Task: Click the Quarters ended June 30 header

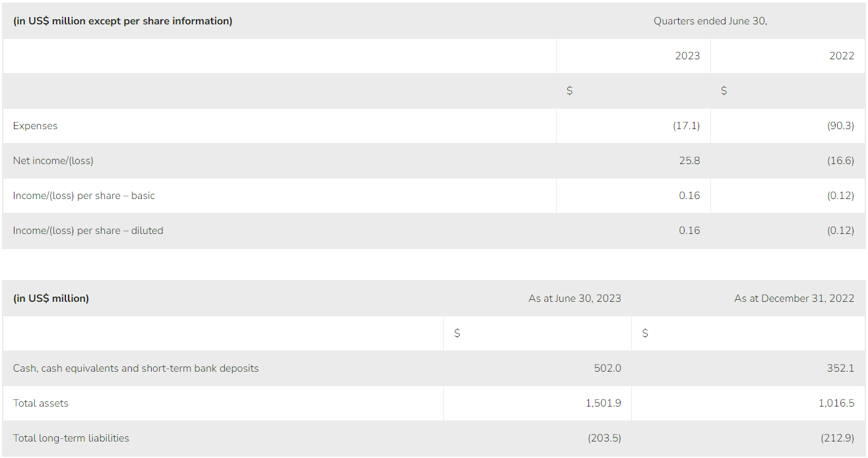Action: (710, 21)
